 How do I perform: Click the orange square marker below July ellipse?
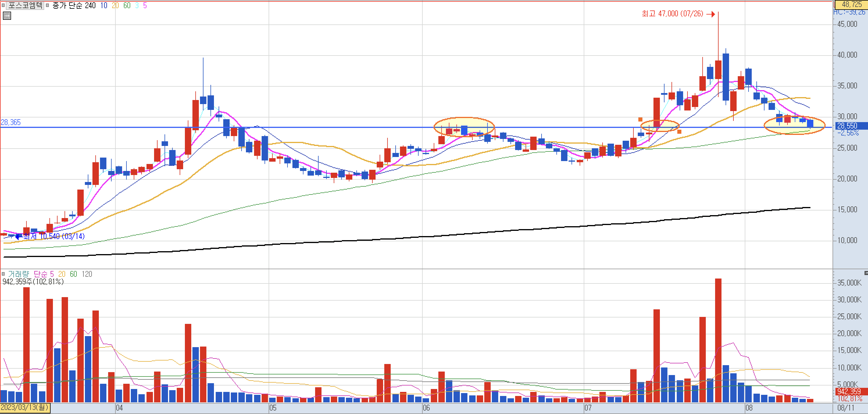pyautogui.click(x=679, y=131)
